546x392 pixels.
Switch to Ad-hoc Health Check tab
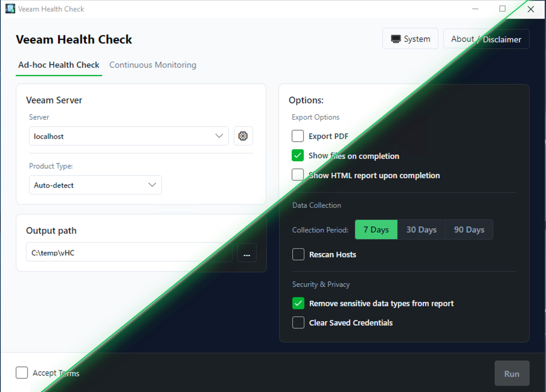pyautogui.click(x=59, y=65)
